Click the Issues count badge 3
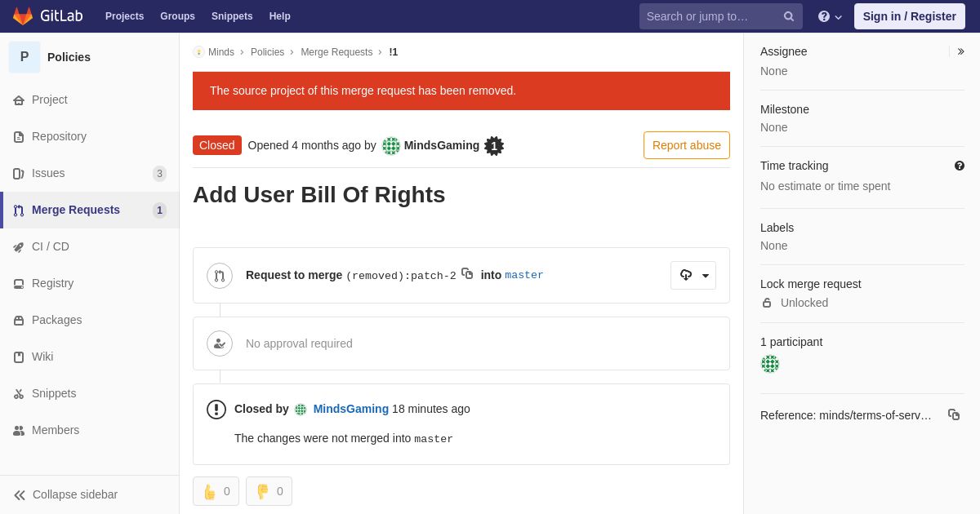Image resolution: width=980 pixels, height=514 pixels. pos(160,174)
